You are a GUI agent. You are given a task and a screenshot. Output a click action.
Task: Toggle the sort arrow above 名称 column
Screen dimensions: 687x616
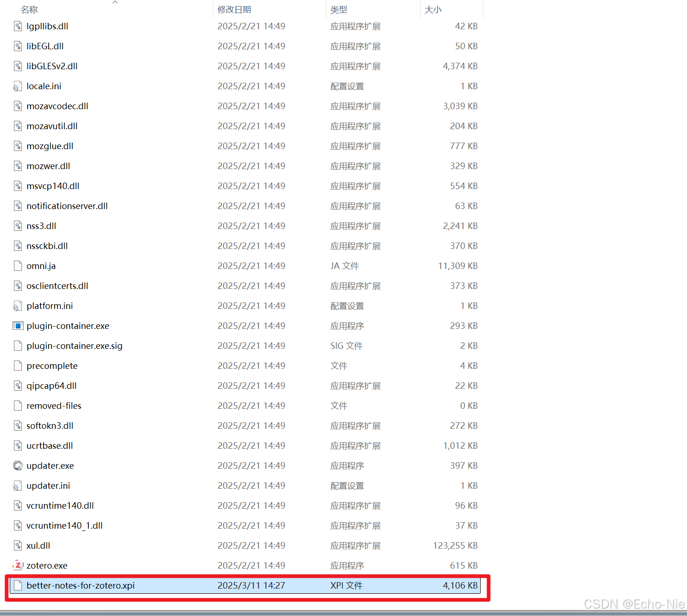pos(115,2)
